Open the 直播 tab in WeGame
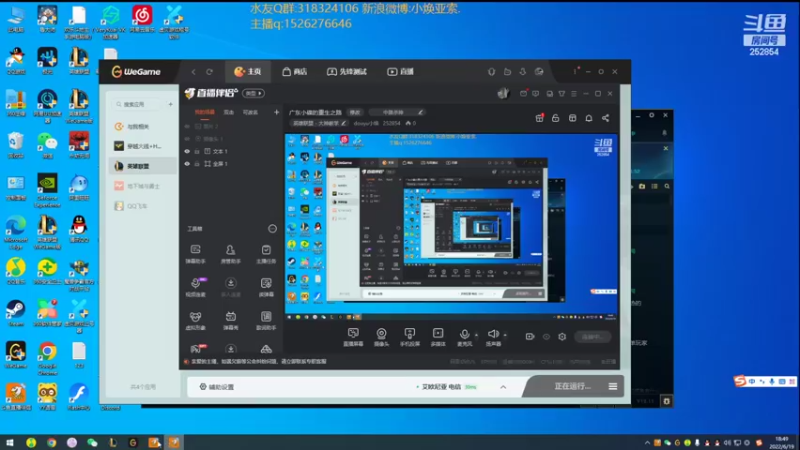Screen dimensions: 800x450 coord(401,71)
